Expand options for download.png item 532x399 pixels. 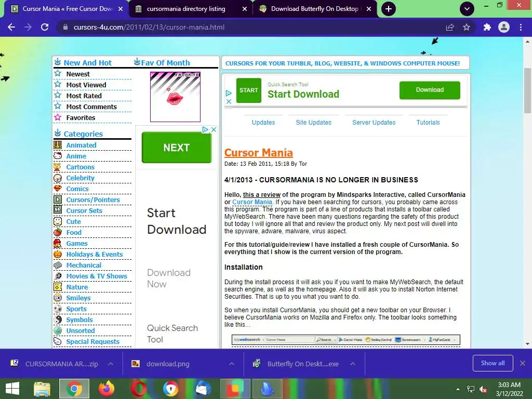(x=232, y=364)
